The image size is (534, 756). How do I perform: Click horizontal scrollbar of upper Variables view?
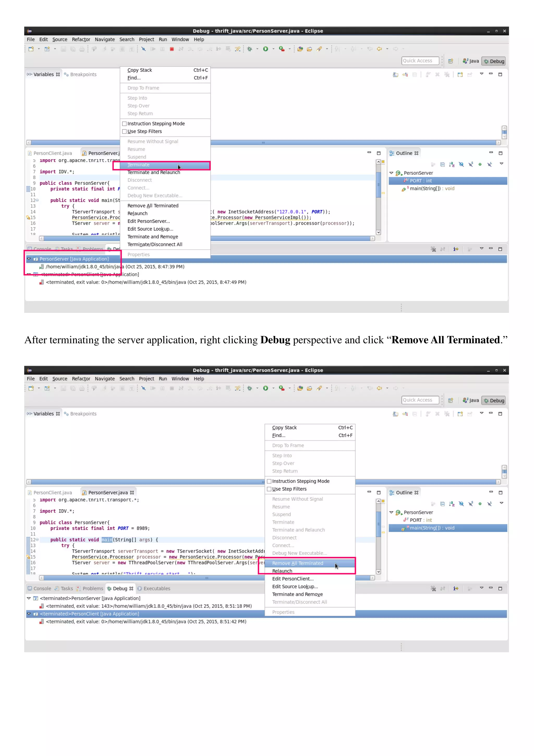click(x=263, y=143)
